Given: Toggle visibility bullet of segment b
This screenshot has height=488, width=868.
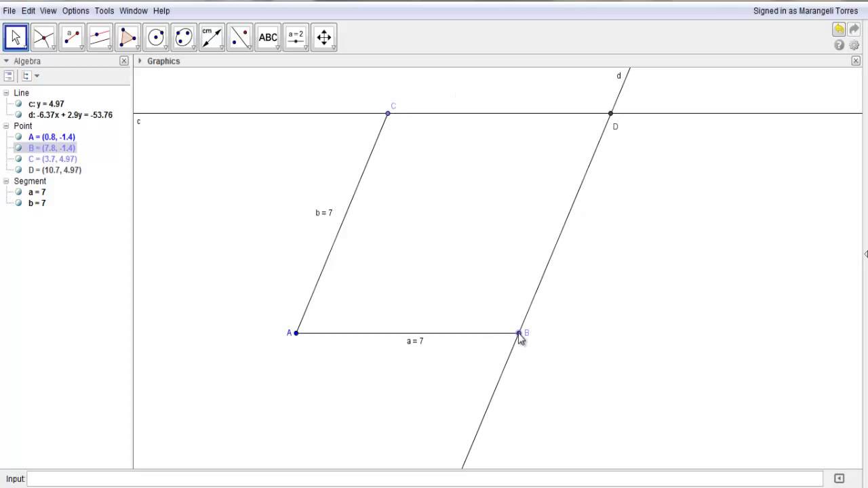Looking at the screenshot, I should 19,203.
